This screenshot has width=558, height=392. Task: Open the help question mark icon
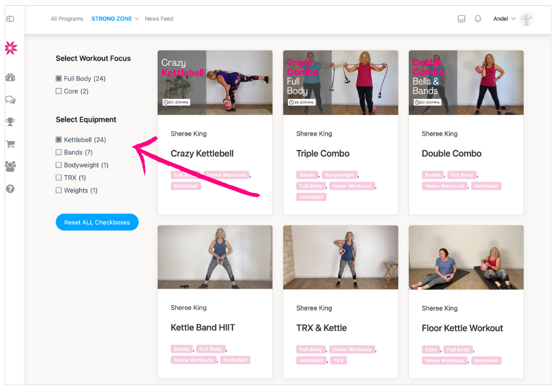tap(10, 189)
